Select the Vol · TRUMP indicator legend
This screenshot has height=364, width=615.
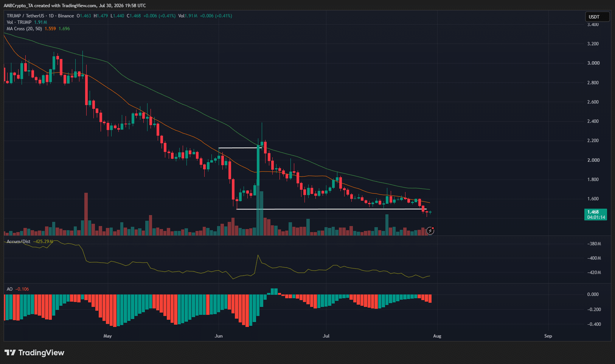coord(19,22)
